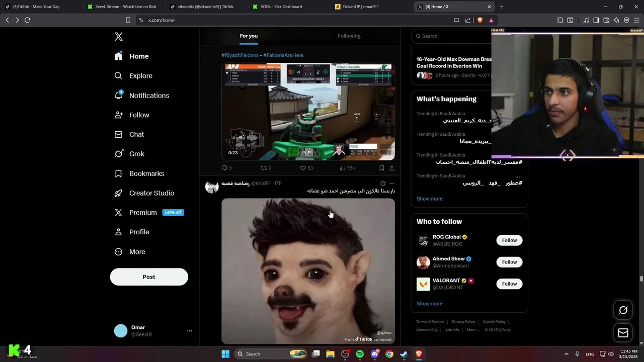The image size is (644, 362).
Task: Open Privacy Policy link
Action: point(463,322)
